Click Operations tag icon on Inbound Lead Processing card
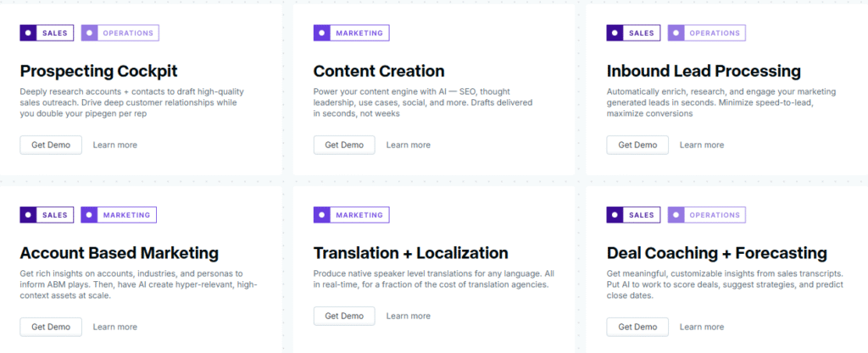Image resolution: width=868 pixels, height=353 pixels. click(x=676, y=33)
